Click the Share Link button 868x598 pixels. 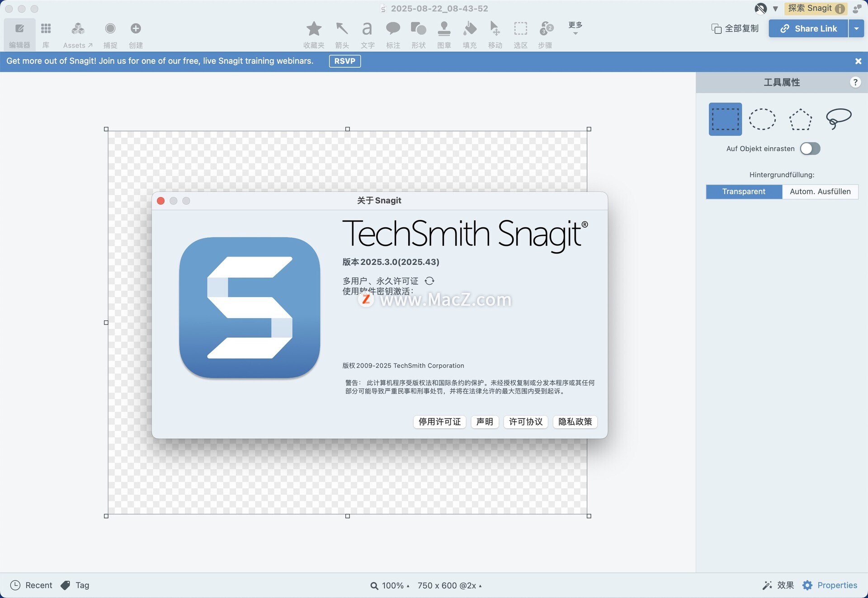click(808, 28)
